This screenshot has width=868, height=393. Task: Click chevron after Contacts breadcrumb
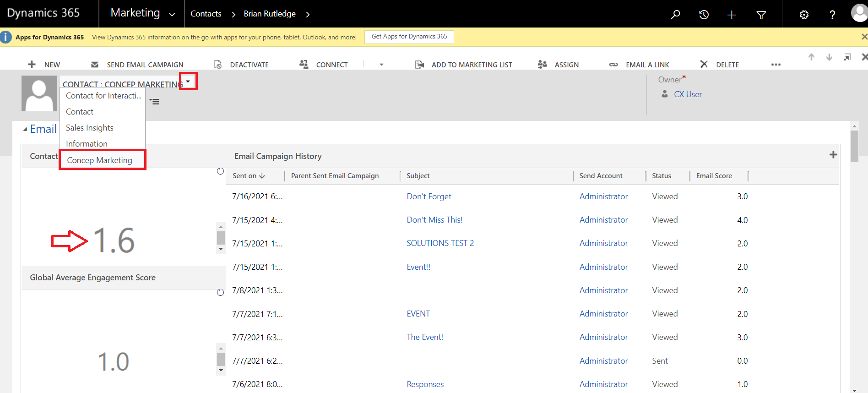(233, 15)
